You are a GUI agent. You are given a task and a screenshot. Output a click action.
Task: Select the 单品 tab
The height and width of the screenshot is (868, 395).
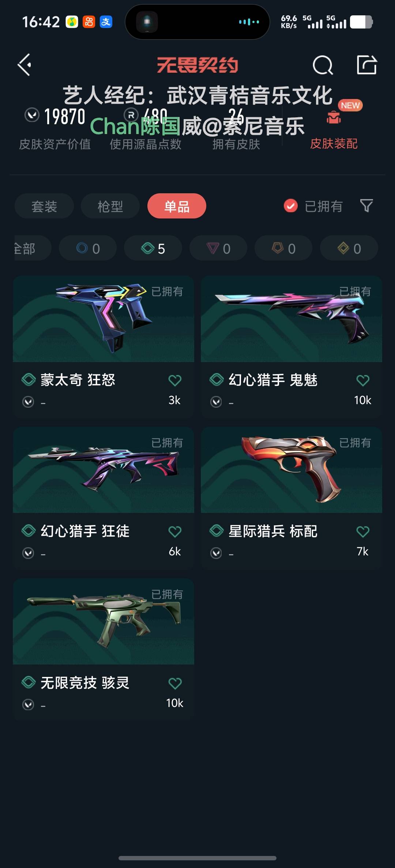[x=177, y=206]
